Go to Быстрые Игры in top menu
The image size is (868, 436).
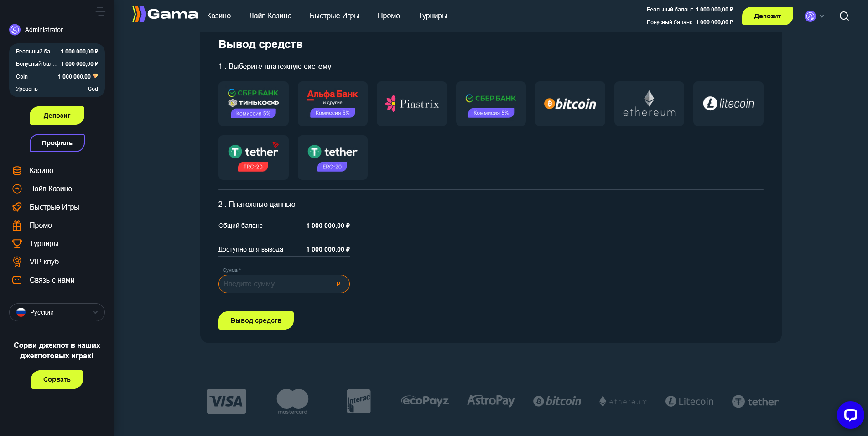334,16
